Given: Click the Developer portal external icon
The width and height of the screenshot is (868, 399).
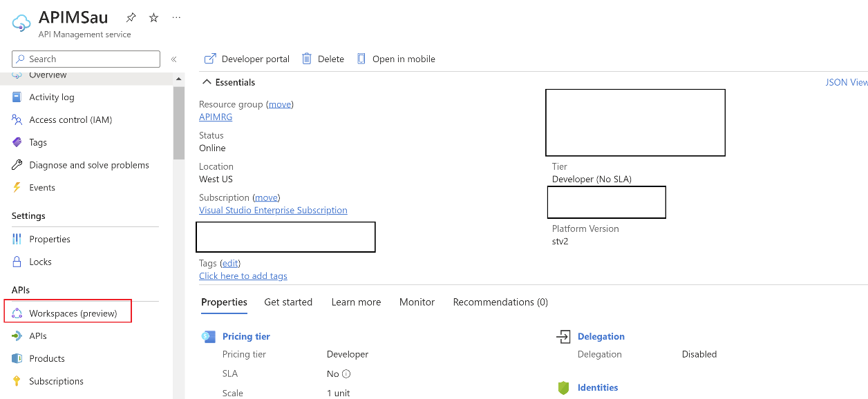Looking at the screenshot, I should pyautogui.click(x=210, y=59).
